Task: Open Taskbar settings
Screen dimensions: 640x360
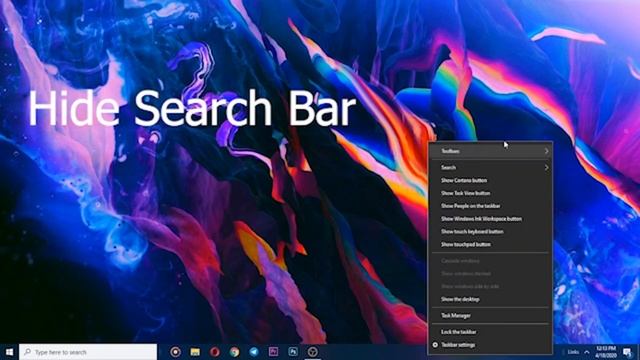Action: 490,345
